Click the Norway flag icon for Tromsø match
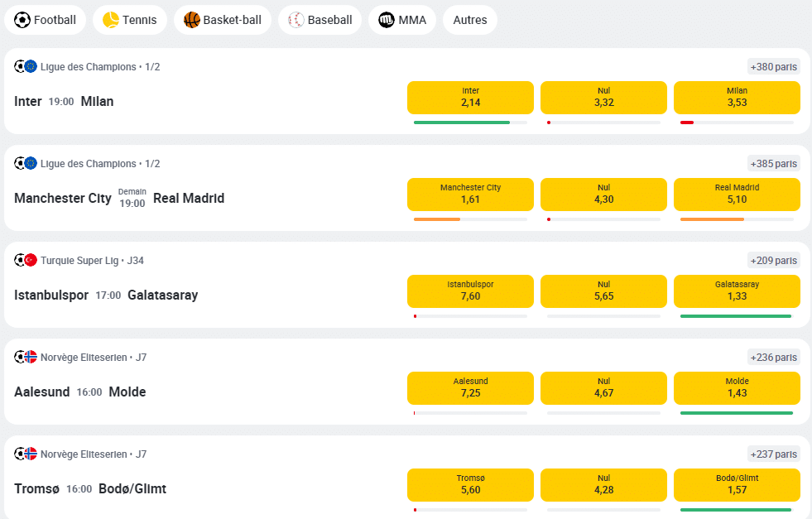 [x=31, y=454]
